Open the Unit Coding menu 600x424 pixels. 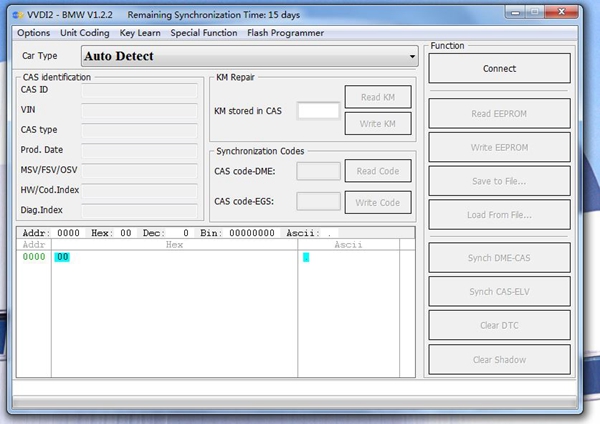pyautogui.click(x=85, y=33)
